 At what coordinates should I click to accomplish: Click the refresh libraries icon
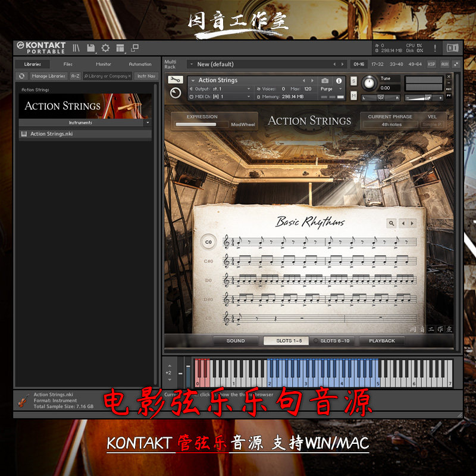[x=21, y=76]
